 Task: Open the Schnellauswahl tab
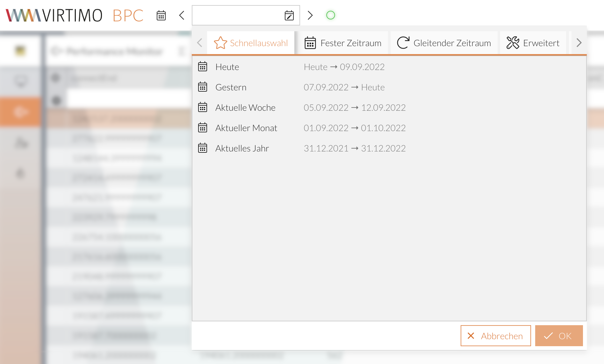coord(251,43)
